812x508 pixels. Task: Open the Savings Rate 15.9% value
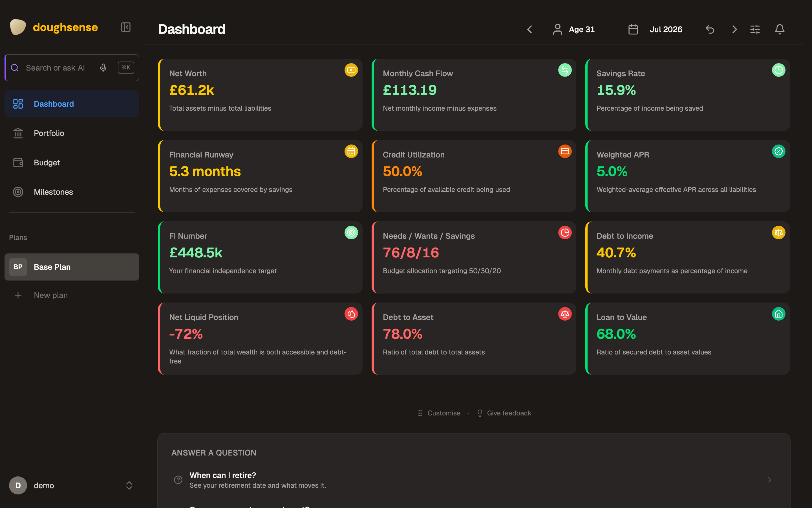click(x=616, y=90)
